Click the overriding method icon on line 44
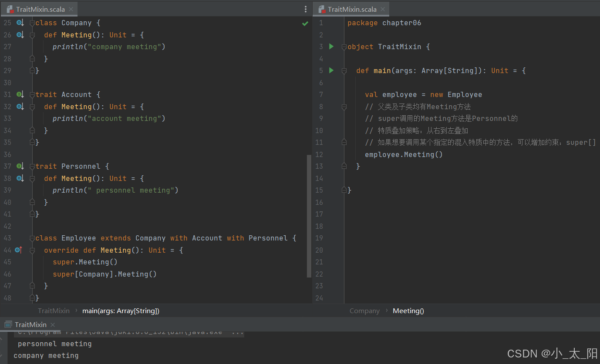 click(18, 250)
